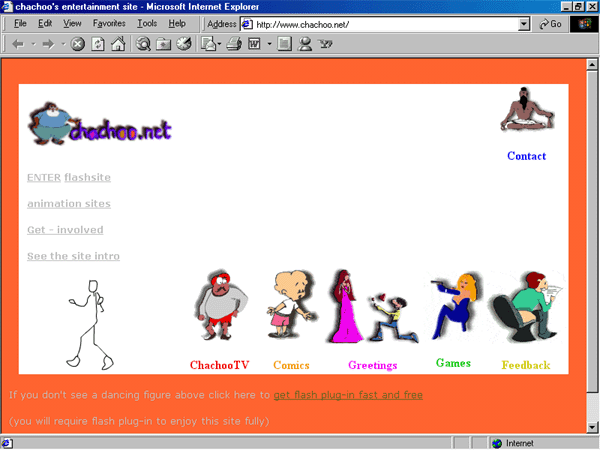
Task: Click the man-on-toilet Feedback cartoon
Action: (527, 307)
